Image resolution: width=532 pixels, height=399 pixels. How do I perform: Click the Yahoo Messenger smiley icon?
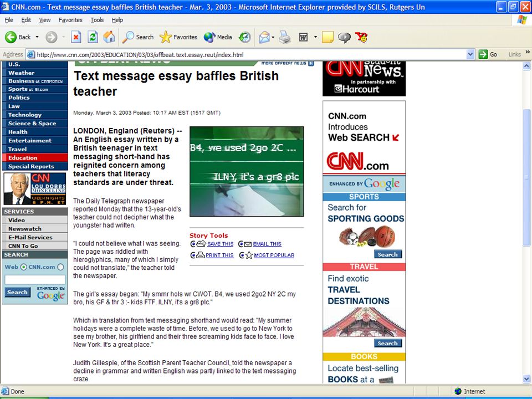click(x=362, y=37)
